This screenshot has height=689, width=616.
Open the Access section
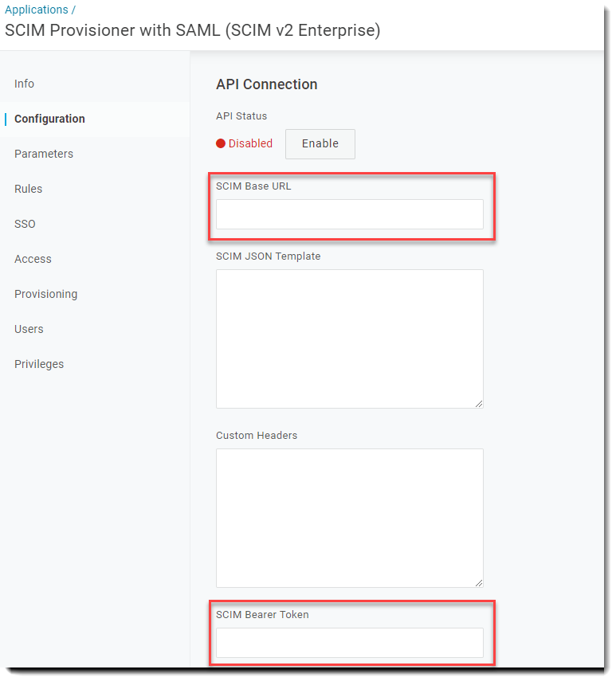click(x=33, y=259)
